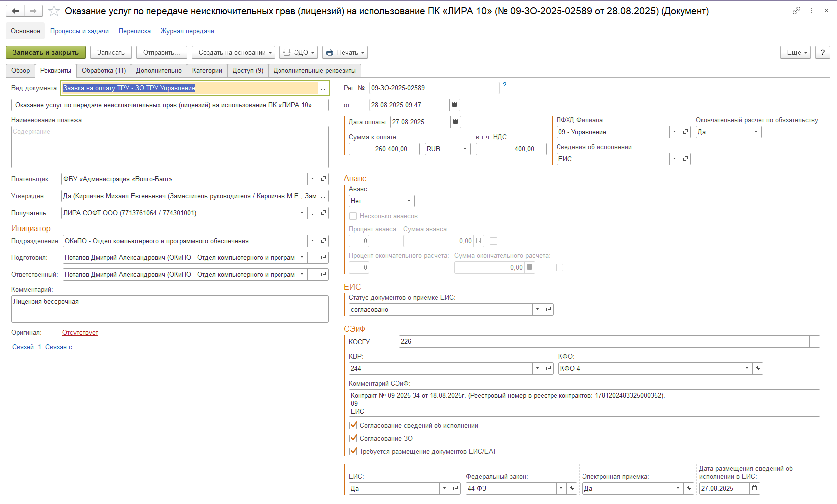
Task: Toggle the Согласование ЗО checkbox
Action: pos(353,438)
